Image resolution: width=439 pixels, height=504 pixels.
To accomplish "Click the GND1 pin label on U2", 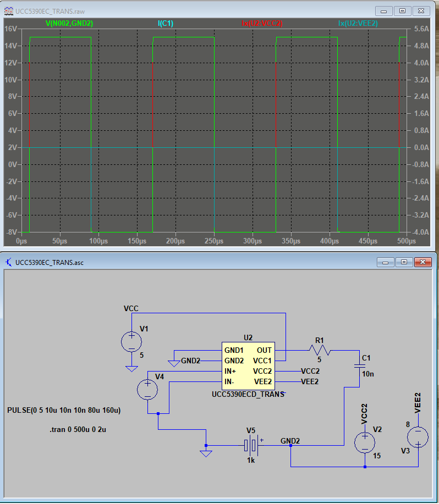I will [234, 350].
